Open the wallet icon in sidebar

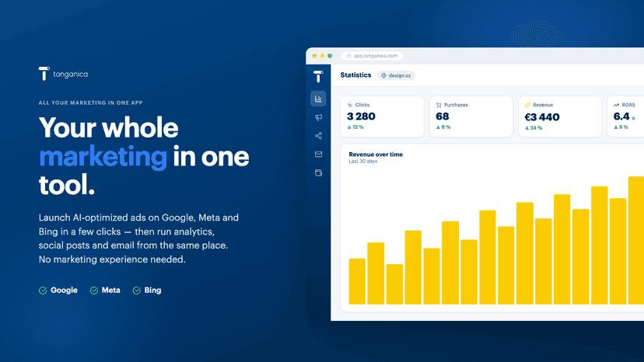coord(318,172)
